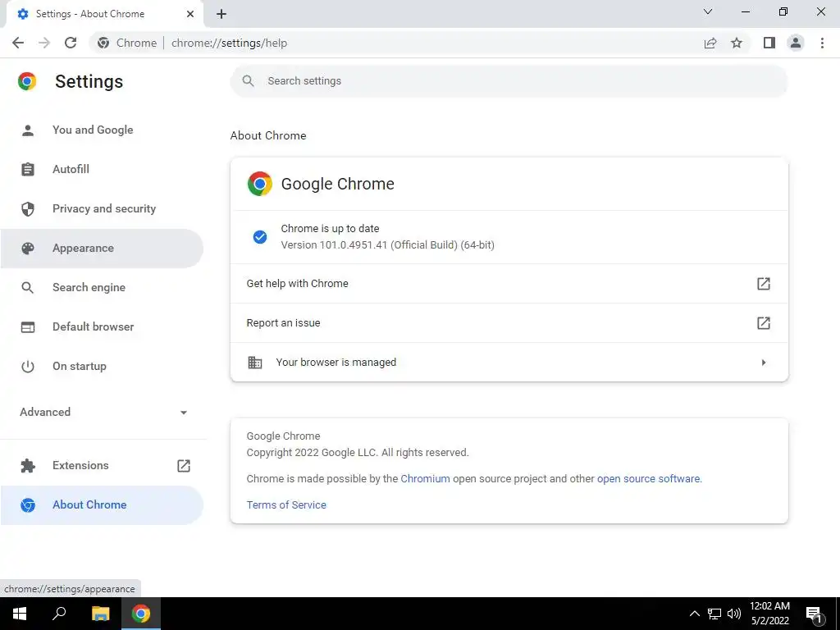Screen dimensions: 840x630
Task: Open File Explorer from taskbar
Action: coord(100,614)
